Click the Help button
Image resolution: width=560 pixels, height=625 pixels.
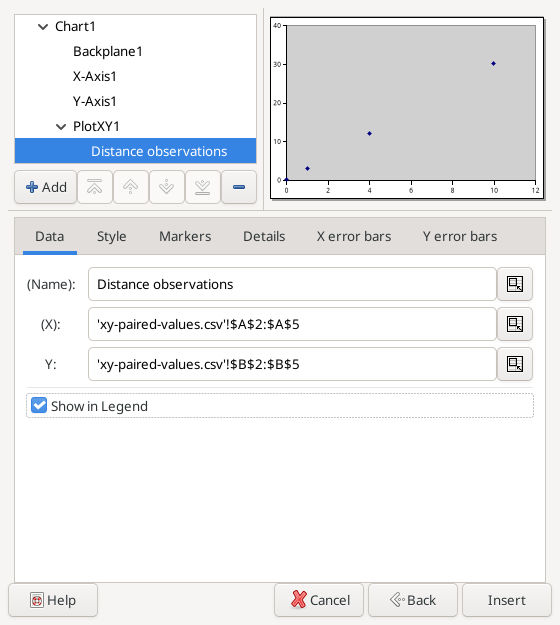[53, 600]
